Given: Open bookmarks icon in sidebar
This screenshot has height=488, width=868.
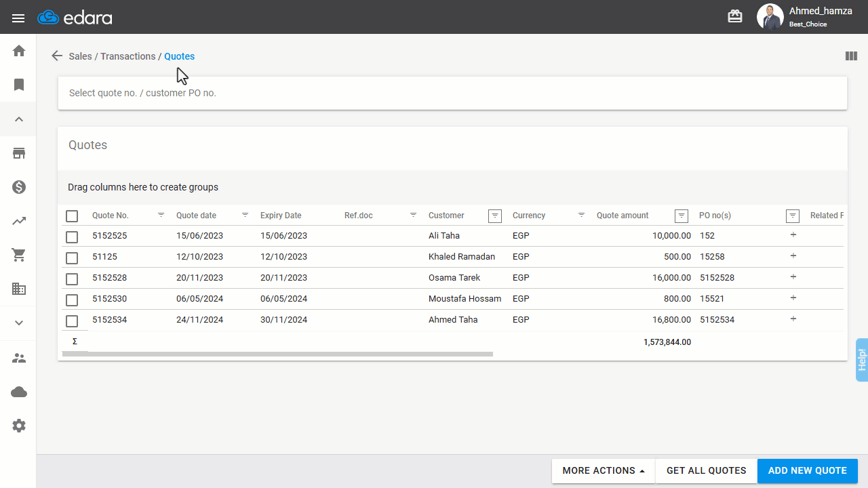Looking at the screenshot, I should click(x=19, y=85).
